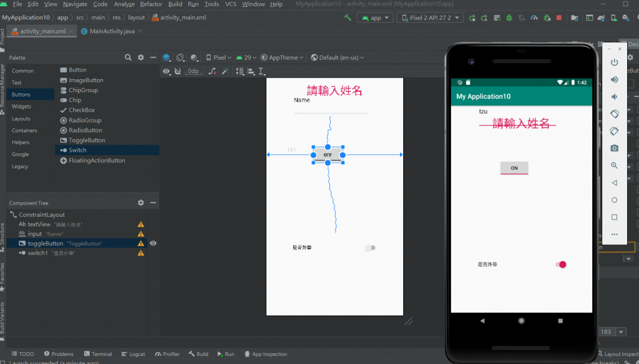Viewport: 639px width, 364px height.
Task: Open Palette settings gear
Action: (x=140, y=57)
